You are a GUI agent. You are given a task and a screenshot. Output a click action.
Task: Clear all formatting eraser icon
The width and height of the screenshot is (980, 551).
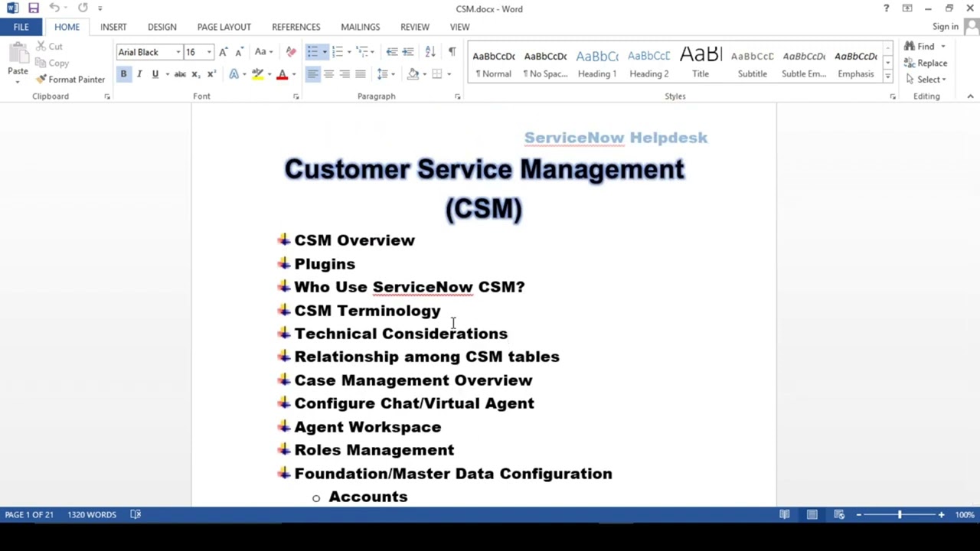coord(291,52)
